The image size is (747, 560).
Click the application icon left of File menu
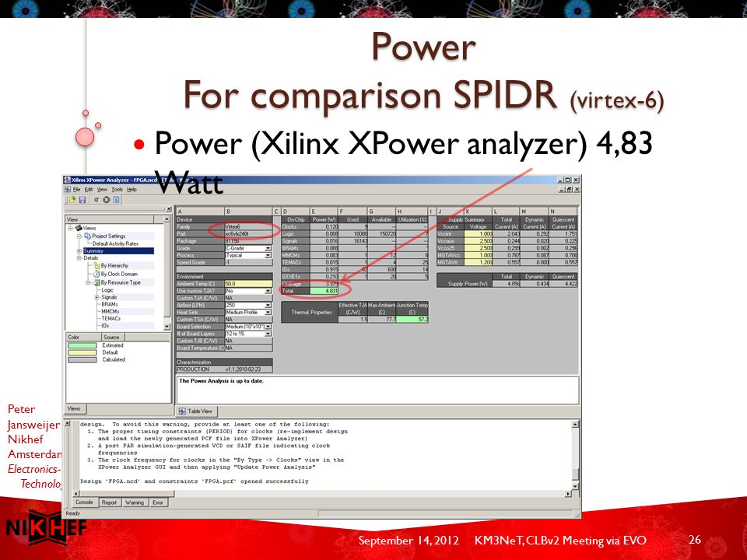(68, 190)
